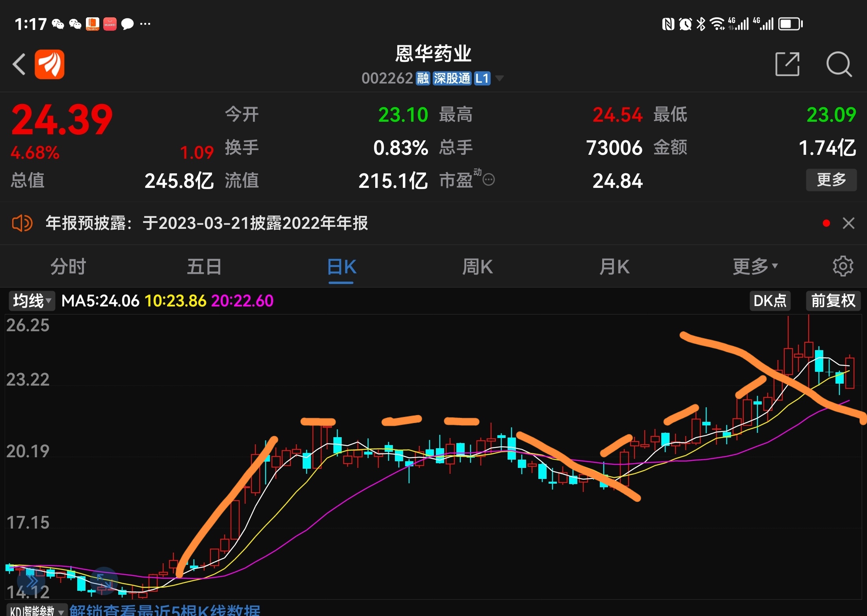Open stock search magnifier
The image size is (867, 616).
tap(839, 64)
